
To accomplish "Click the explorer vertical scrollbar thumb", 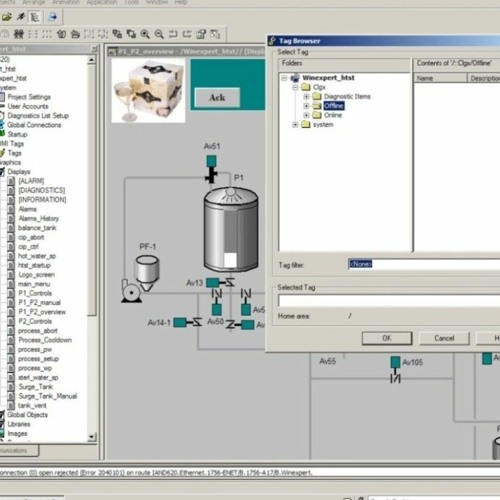I will pos(92,190).
